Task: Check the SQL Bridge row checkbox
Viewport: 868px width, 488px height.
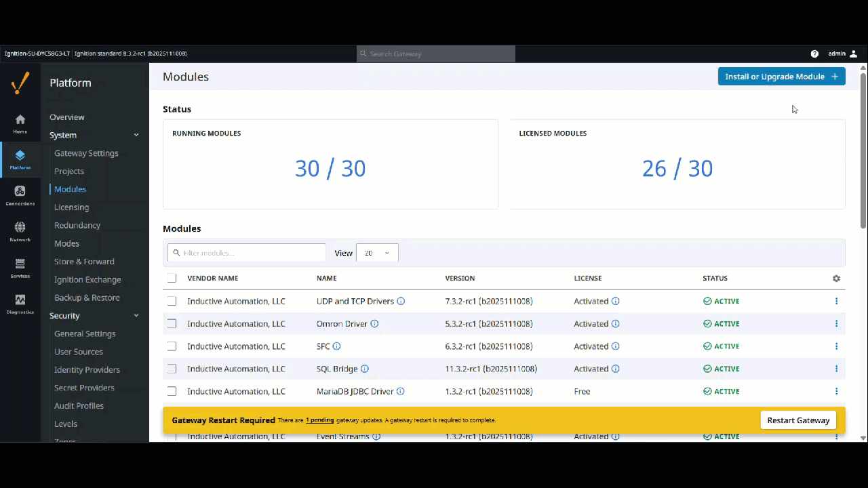Action: [x=172, y=368]
